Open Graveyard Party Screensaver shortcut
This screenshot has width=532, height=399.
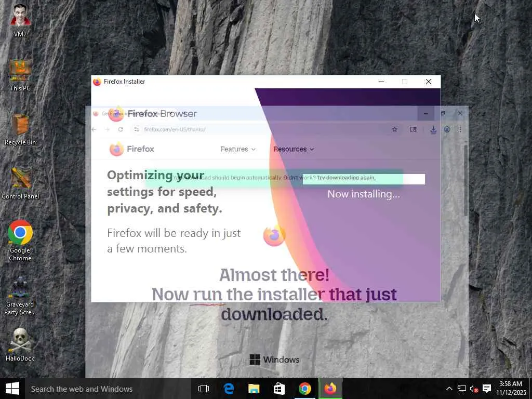pos(20,296)
